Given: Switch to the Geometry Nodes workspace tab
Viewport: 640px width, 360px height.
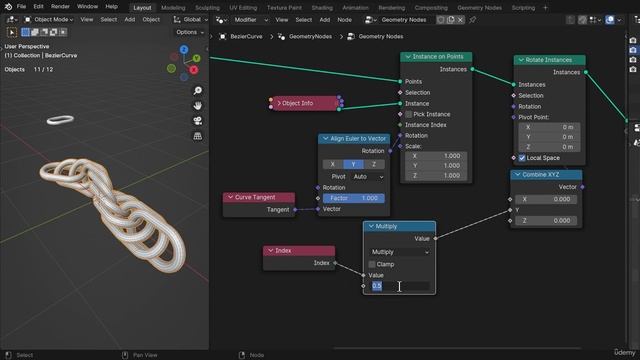Looking at the screenshot, I should pos(479,7).
